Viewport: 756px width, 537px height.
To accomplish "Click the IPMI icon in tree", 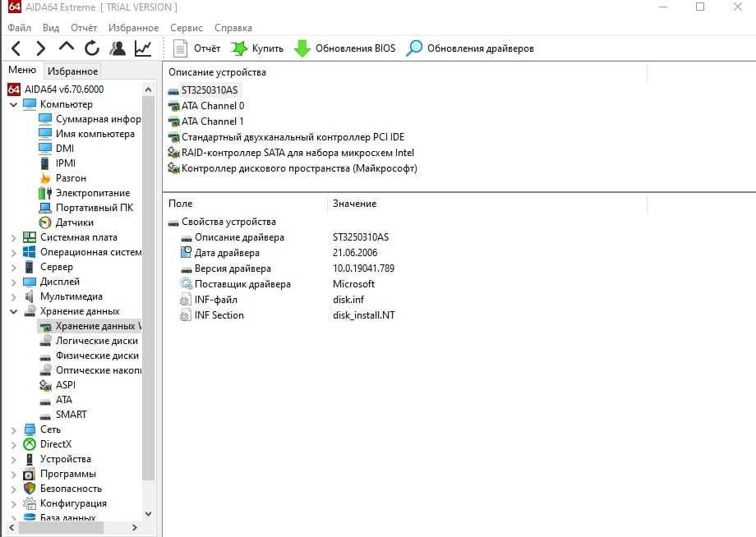I will (x=45, y=163).
